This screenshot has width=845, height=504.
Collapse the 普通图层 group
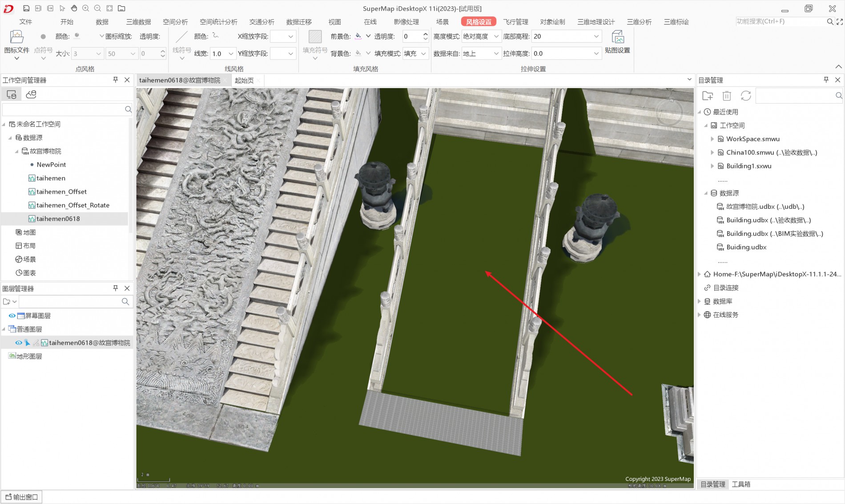point(4,329)
